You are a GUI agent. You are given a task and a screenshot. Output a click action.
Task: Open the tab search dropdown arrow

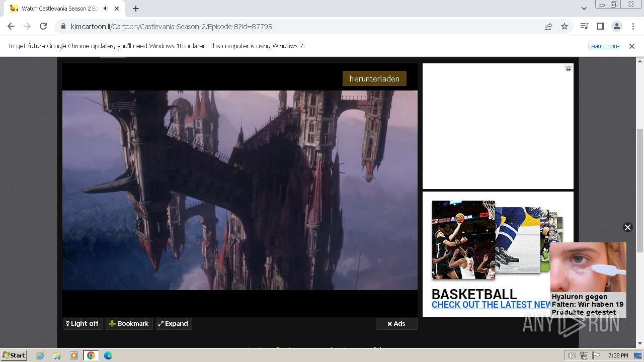click(x=584, y=9)
